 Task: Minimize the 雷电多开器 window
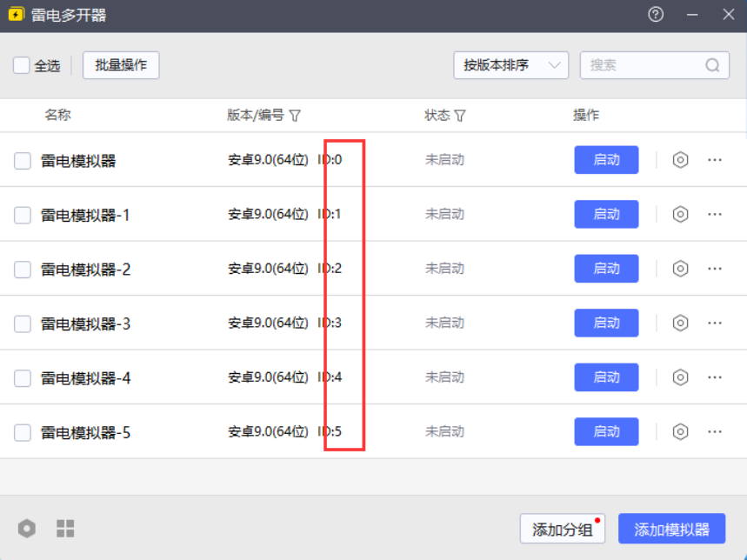692,14
